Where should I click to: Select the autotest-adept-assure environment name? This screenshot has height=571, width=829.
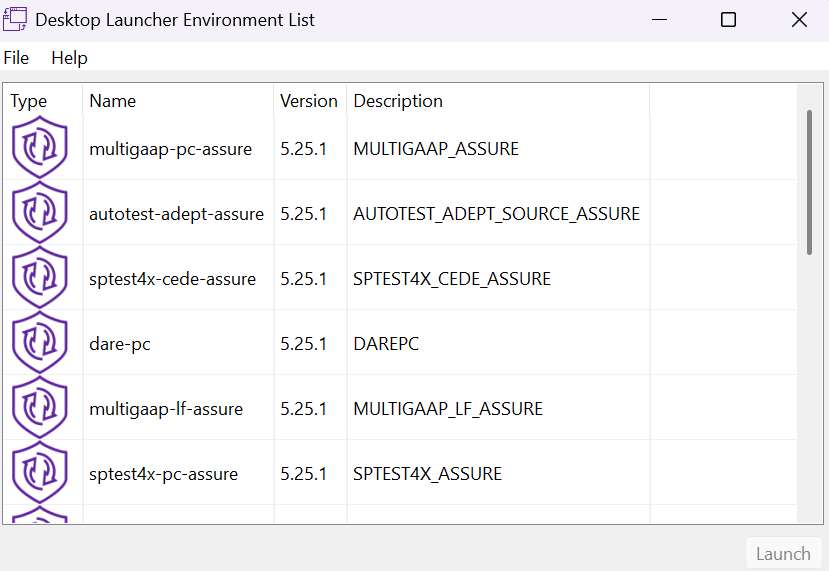point(177,214)
